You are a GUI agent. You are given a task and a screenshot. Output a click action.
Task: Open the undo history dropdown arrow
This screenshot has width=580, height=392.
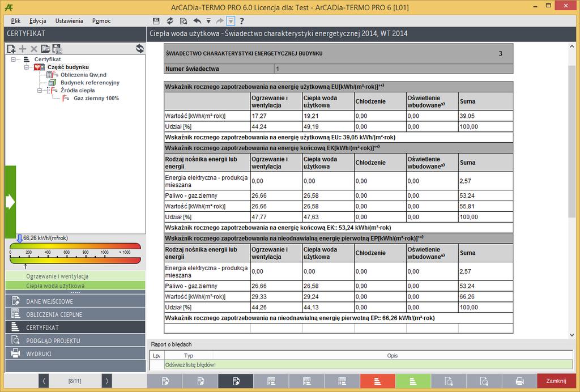208,21
